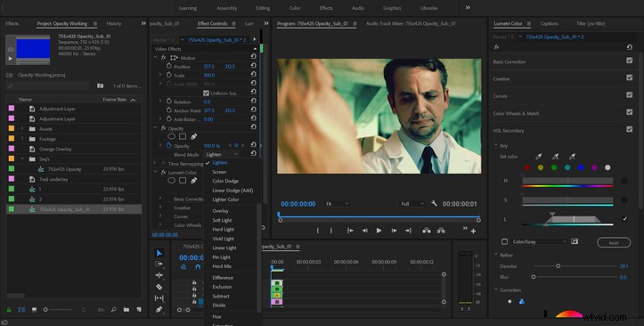The image size is (644, 326).
Task: Select the Pen tool in timeline toolbar
Action: pyautogui.click(x=159, y=309)
